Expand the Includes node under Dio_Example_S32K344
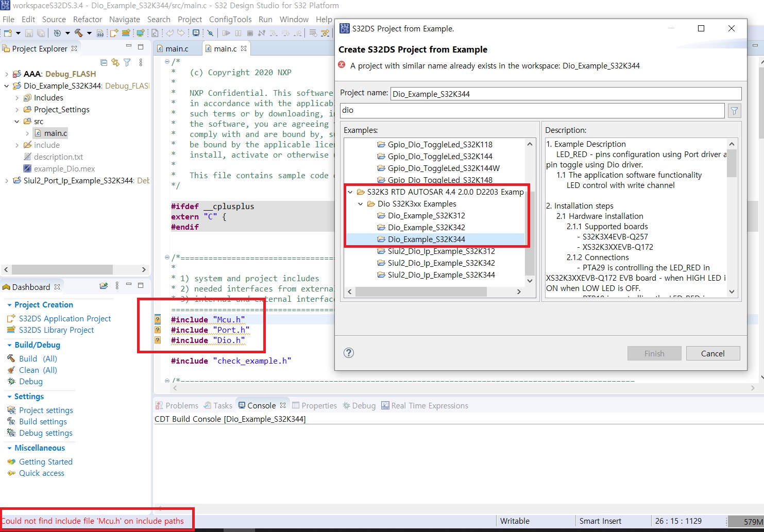 point(18,97)
